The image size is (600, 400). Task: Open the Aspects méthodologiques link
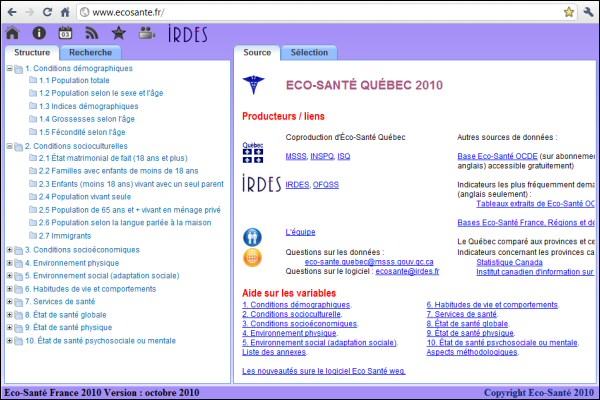(x=472, y=352)
